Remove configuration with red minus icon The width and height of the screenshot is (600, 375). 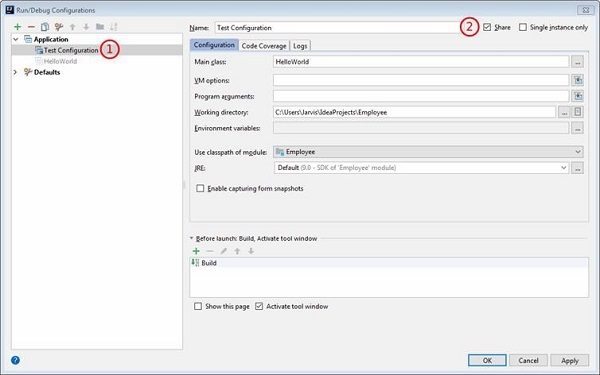point(31,27)
